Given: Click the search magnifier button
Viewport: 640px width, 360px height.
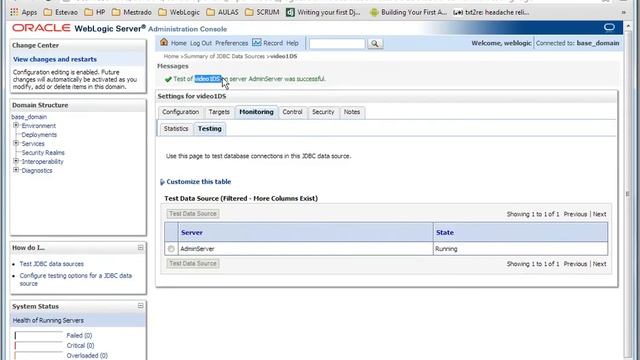Looking at the screenshot, I should pos(375,43).
